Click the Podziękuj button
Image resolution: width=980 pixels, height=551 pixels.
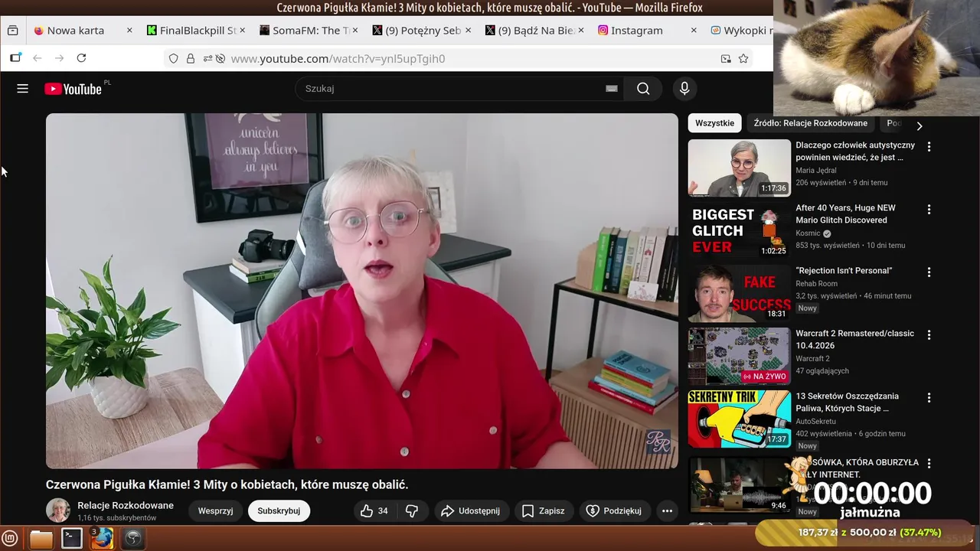[614, 510]
